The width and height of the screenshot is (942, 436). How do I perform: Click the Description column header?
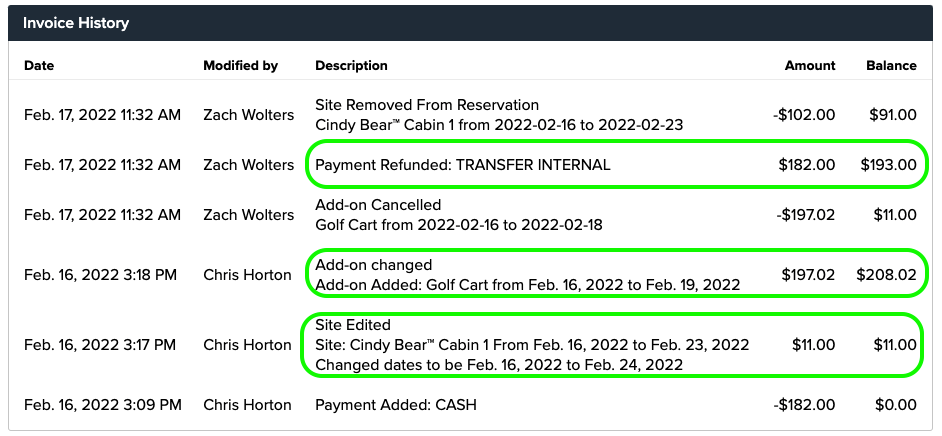[351, 66]
